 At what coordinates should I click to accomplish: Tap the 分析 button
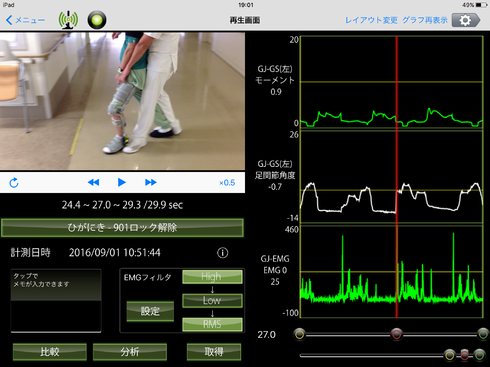coord(130,352)
